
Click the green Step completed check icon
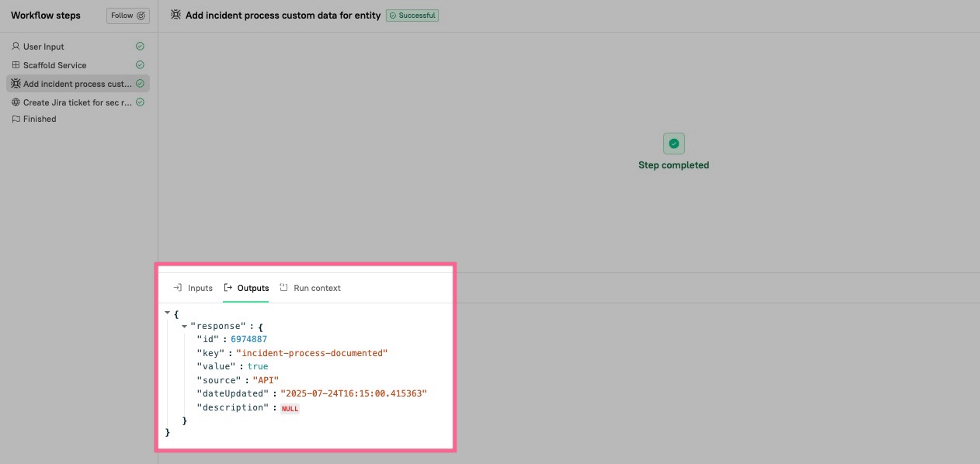click(x=673, y=144)
